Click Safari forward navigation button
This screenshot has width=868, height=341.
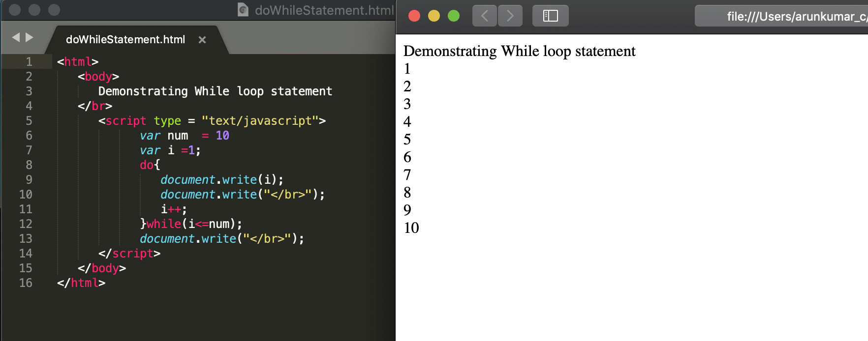coord(510,16)
